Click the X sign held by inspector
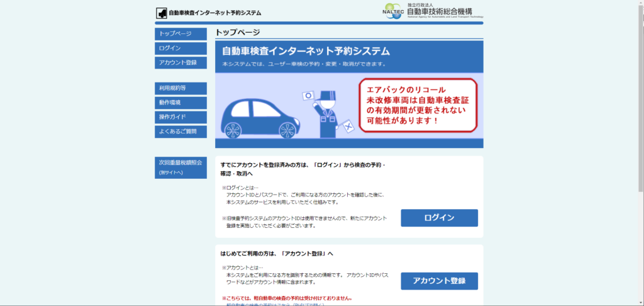644x306 pixels. tap(348, 128)
